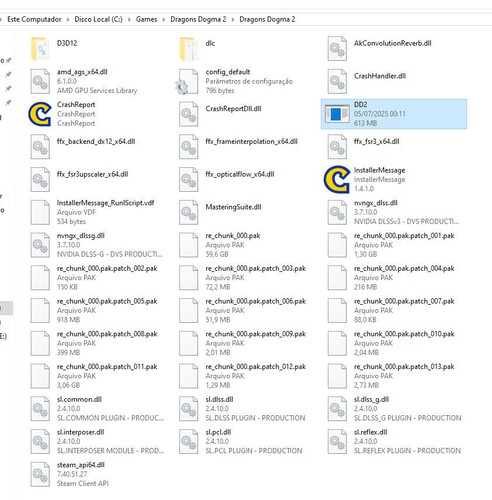Expand chevron after Este Computador in path
This screenshot has width=492, height=500.
coord(68,20)
